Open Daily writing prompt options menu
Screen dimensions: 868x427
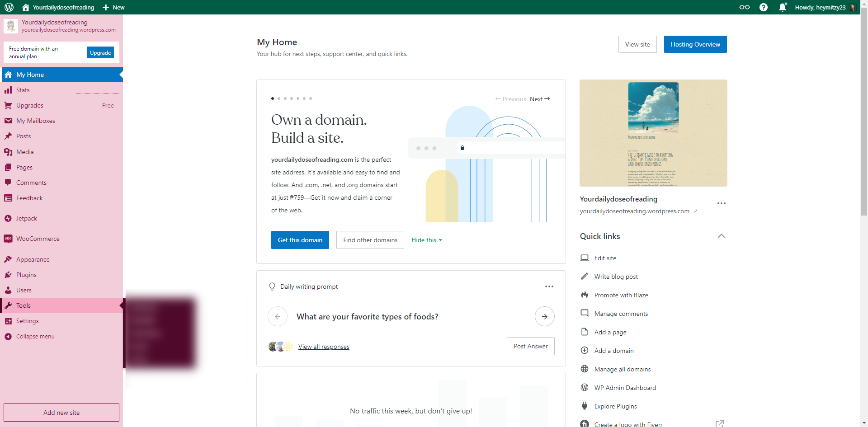[x=549, y=286]
